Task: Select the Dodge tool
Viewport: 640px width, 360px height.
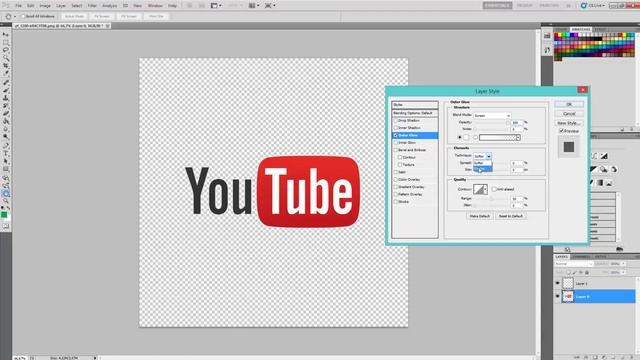Action: pos(6,137)
